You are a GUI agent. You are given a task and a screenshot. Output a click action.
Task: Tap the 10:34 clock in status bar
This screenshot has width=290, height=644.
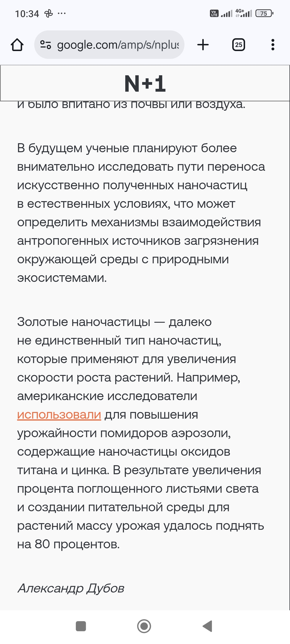point(27,14)
